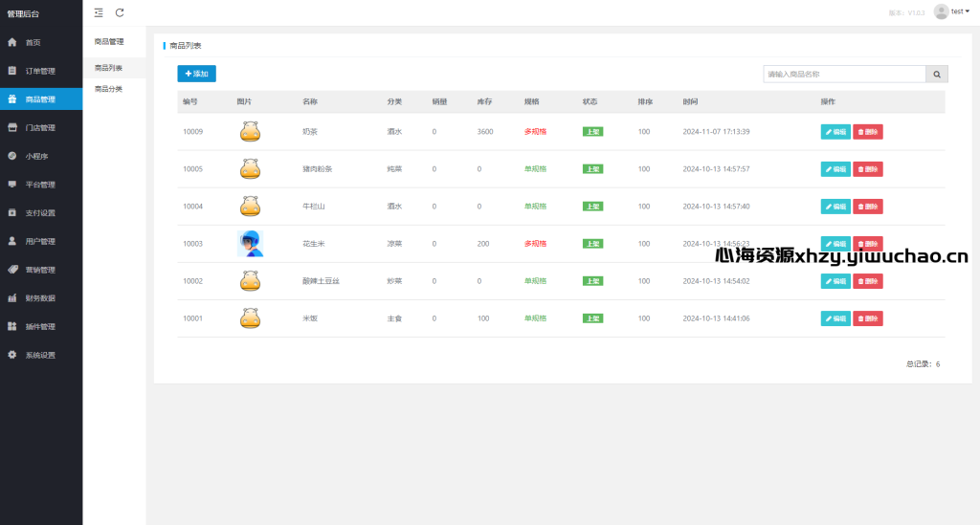Screen dimensions: 980x525
Task: Edit the 奶茶 product row
Action: click(835, 132)
